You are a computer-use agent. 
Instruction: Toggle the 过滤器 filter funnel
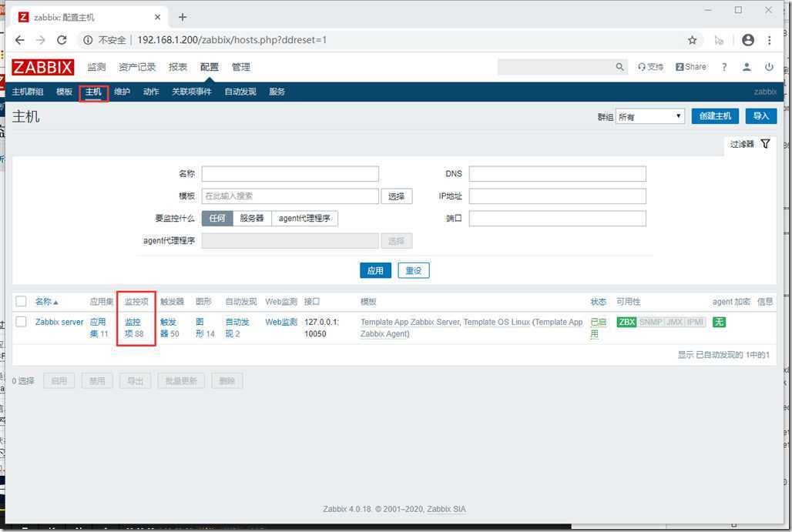point(765,144)
